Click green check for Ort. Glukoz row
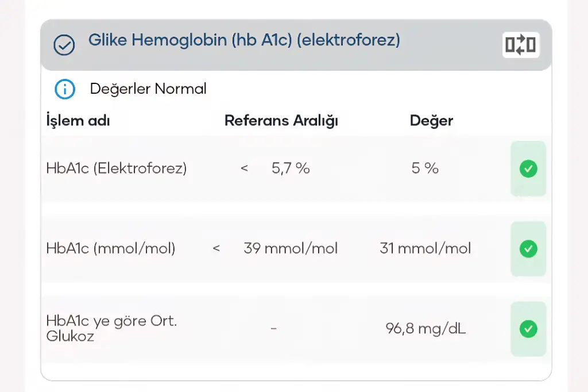Image resolution: width=588 pixels, height=392 pixels. pyautogui.click(x=528, y=329)
